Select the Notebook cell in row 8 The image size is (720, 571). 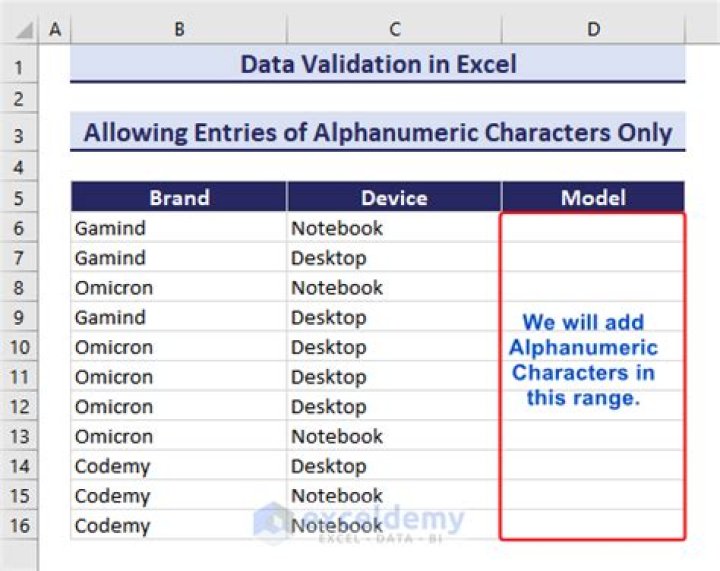394,288
